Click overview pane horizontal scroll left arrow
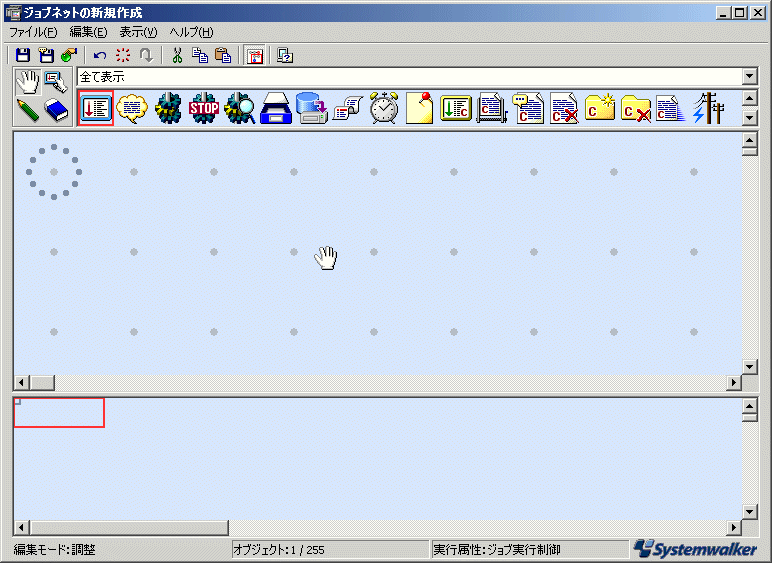Viewport: 772px width, 563px height. [x=21, y=528]
